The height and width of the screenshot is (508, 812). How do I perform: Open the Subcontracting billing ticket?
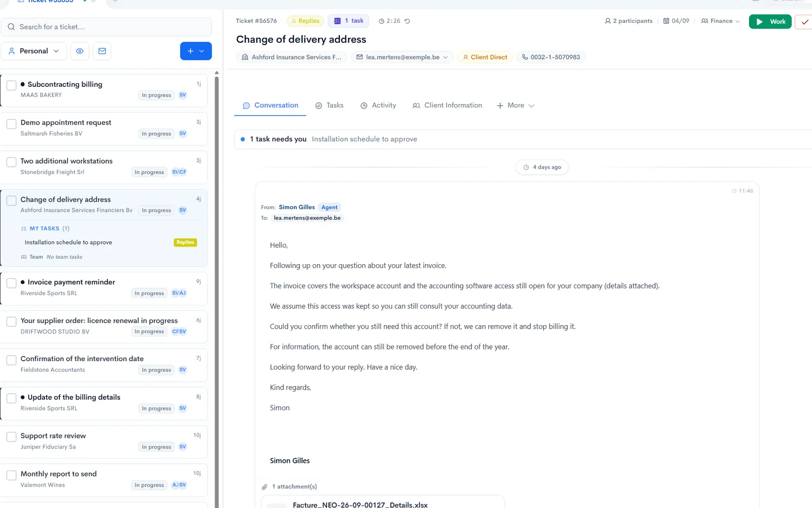pyautogui.click(x=104, y=90)
